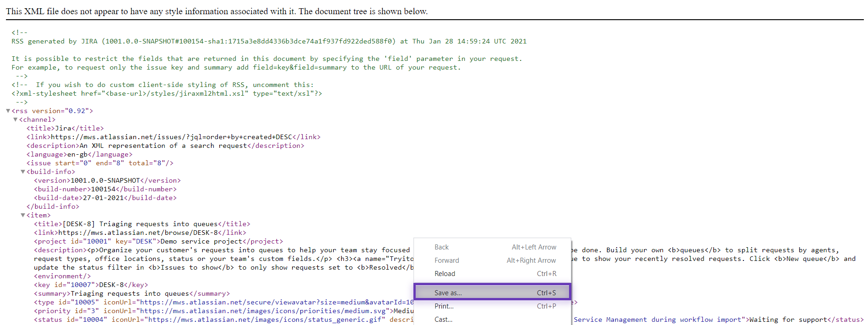Click the link line for browse/DESK-8
Image resolution: width=868 pixels, height=325 pixels.
pos(140,233)
